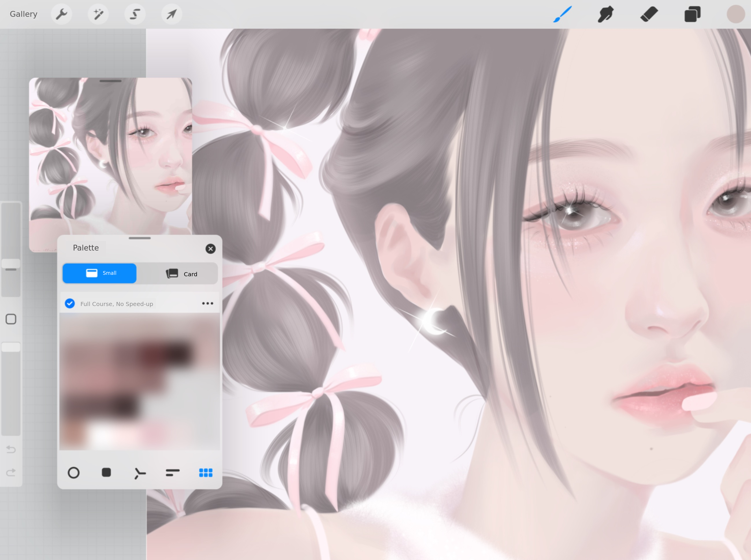Select the Paint brush tool
Image resolution: width=751 pixels, height=560 pixels.
(x=562, y=14)
